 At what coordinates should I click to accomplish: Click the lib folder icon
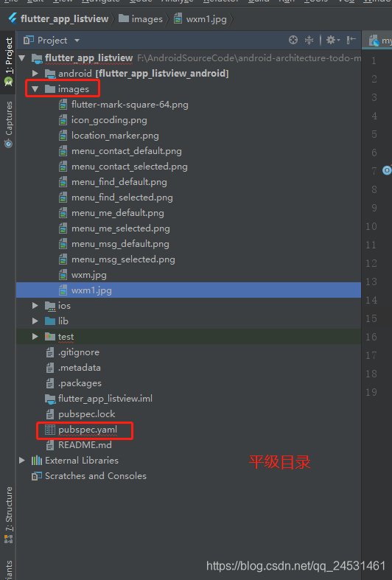point(50,321)
